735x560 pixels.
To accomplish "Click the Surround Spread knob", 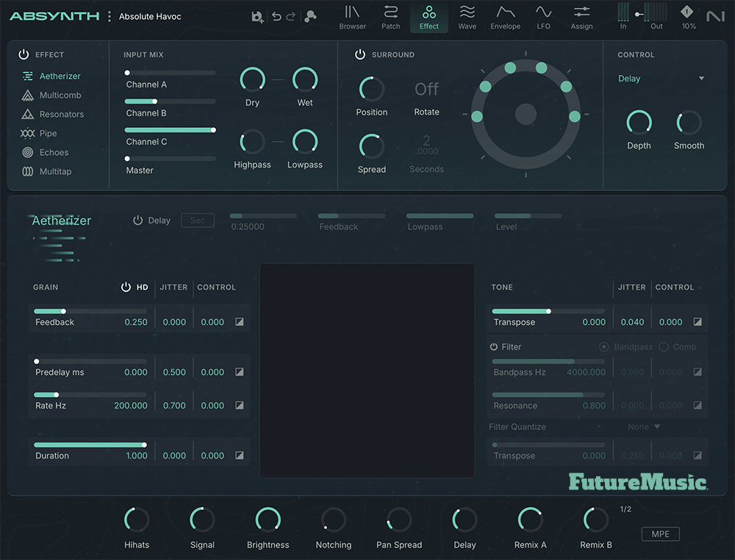I will pos(372,146).
